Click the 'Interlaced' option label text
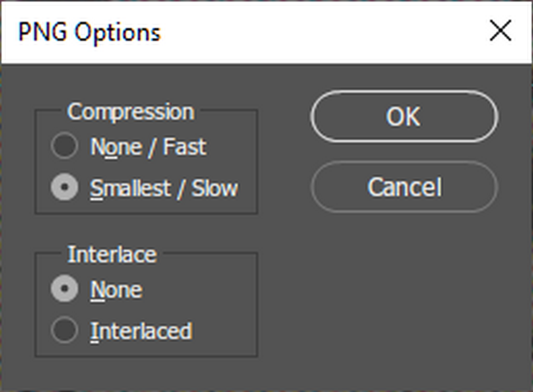Screen dimensions: 533x392 (x=141, y=331)
